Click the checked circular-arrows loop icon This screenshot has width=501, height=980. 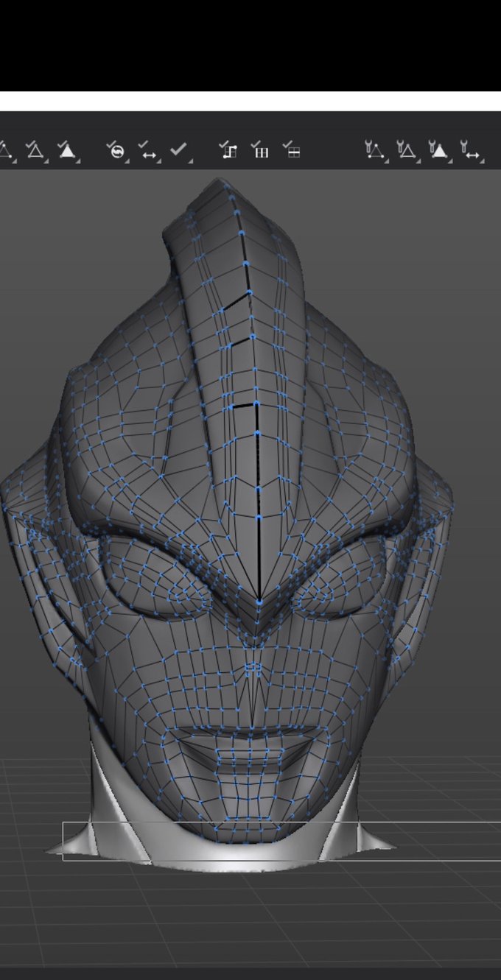point(116,150)
